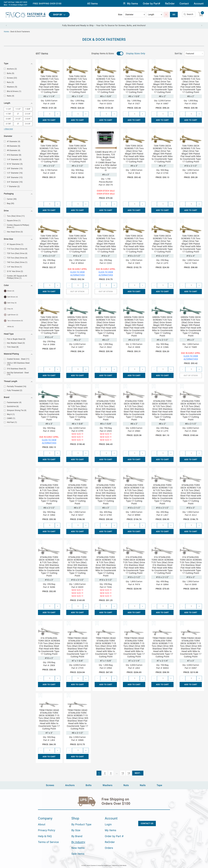This screenshot has height=868, width=208.
Task: Check the Square Drive (1) filter
Action: (5, 220)
